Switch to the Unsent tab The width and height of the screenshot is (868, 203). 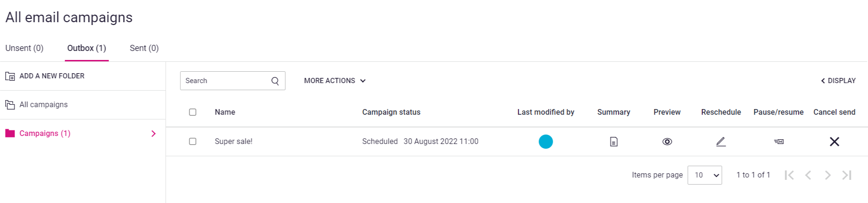tap(24, 48)
